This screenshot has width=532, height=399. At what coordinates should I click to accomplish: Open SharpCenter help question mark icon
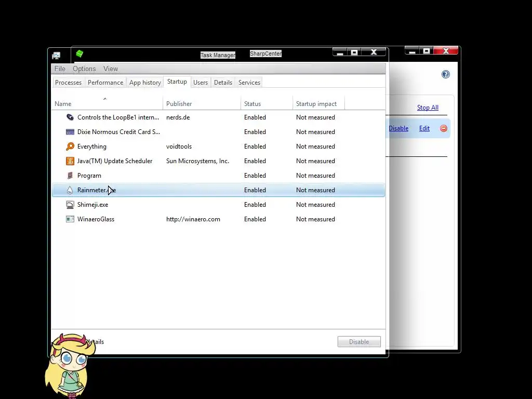point(445,74)
